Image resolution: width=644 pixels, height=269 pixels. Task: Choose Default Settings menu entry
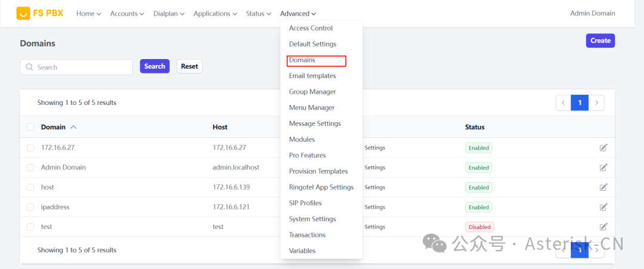pos(312,44)
